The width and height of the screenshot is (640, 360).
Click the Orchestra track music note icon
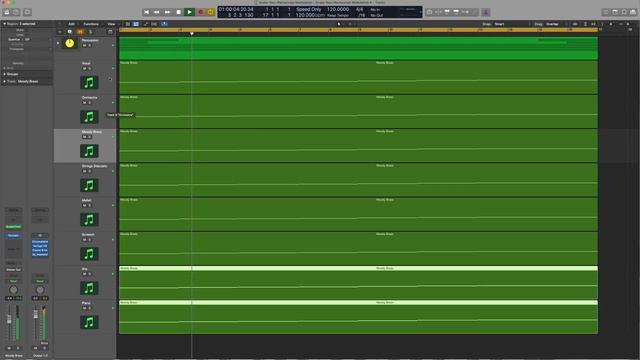[x=89, y=117]
